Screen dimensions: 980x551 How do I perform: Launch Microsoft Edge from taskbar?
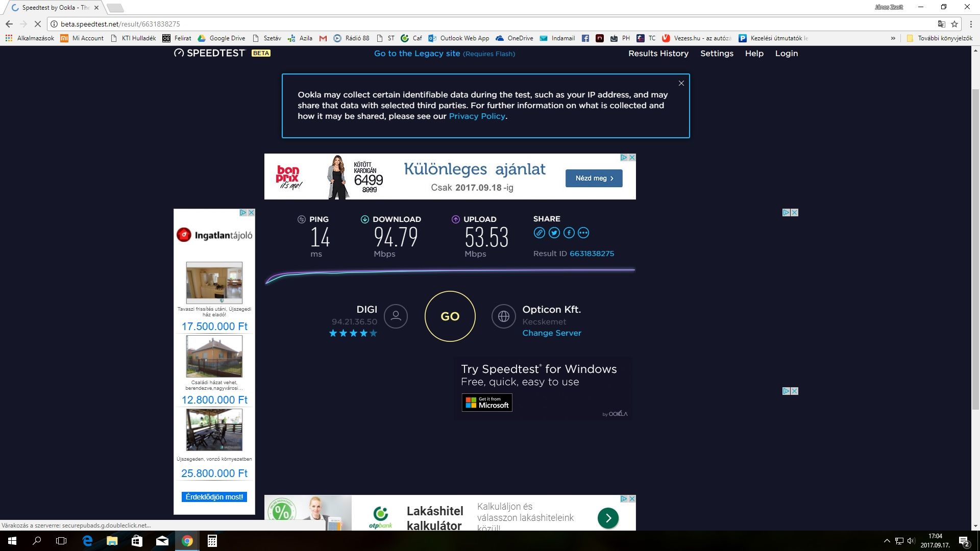pyautogui.click(x=87, y=541)
